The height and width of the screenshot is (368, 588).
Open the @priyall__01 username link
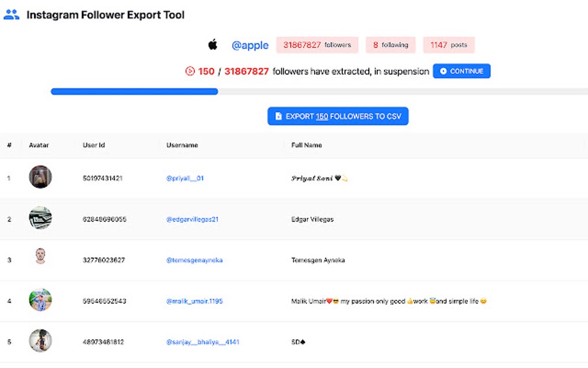click(185, 178)
